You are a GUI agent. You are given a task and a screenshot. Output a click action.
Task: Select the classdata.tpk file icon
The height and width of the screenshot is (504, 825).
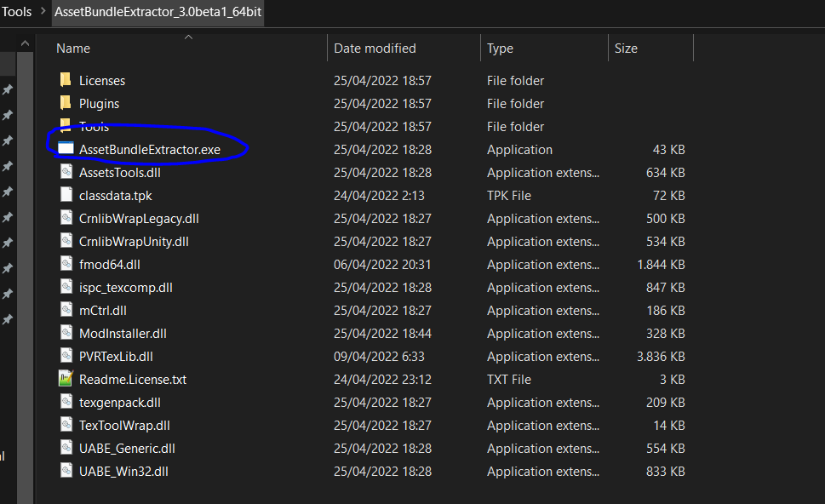pos(66,195)
